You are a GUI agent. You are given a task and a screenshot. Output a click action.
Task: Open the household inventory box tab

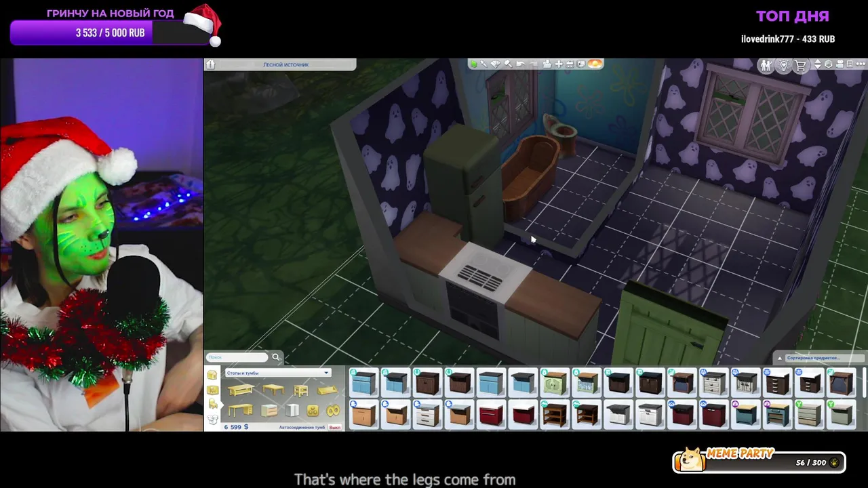click(x=213, y=420)
